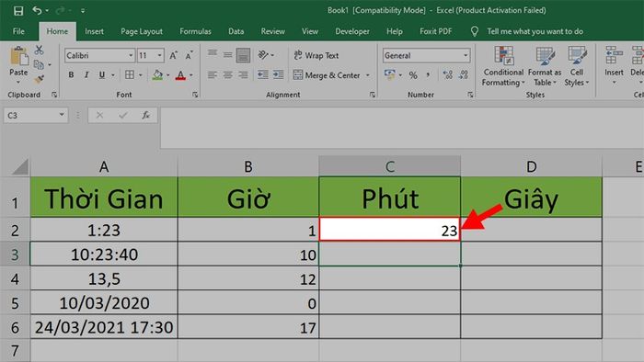644x362 pixels.
Task: Open the Page Layout tab
Action: coord(142,31)
